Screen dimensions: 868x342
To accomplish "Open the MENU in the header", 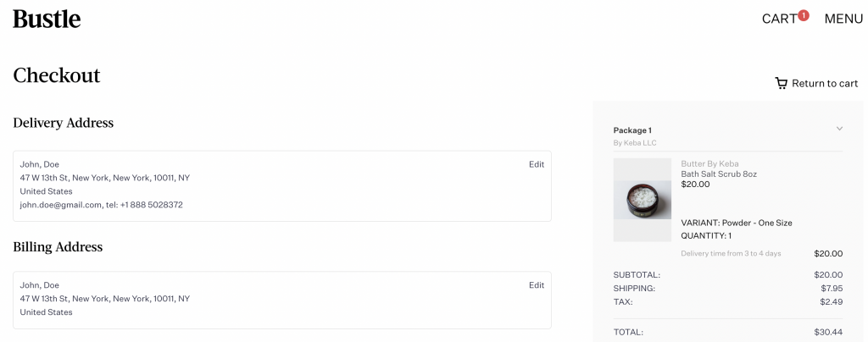I will (843, 19).
